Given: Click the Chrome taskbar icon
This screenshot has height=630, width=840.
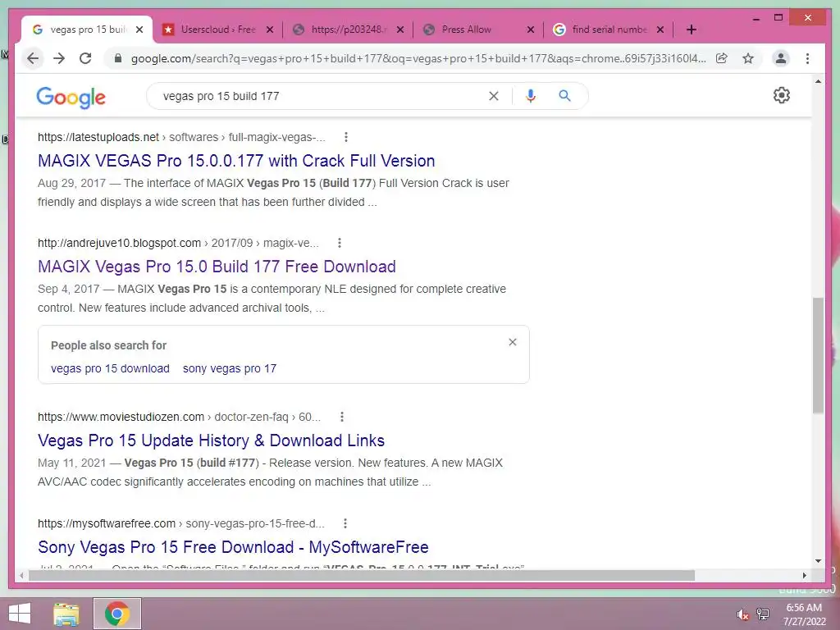Looking at the screenshot, I should pyautogui.click(x=117, y=614).
